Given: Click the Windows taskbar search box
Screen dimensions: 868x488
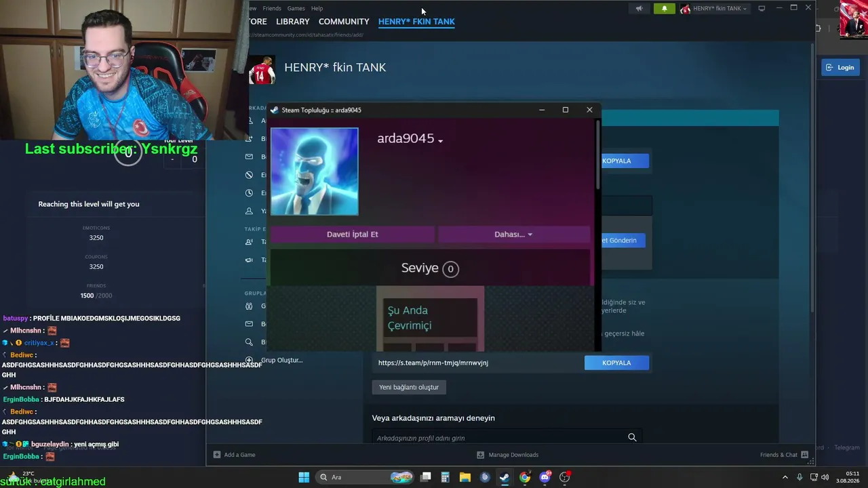Looking at the screenshot, I should click(x=366, y=477).
